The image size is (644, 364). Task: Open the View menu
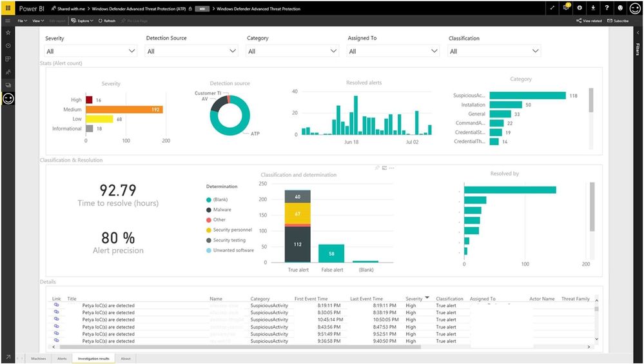tap(38, 21)
